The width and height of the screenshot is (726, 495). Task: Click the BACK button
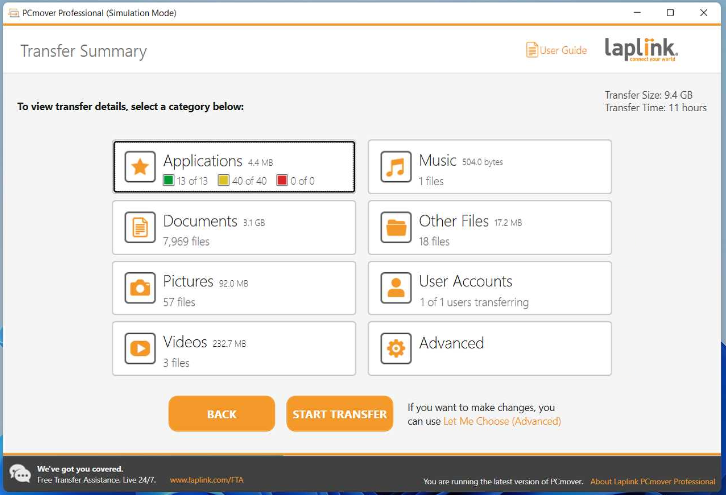222,414
